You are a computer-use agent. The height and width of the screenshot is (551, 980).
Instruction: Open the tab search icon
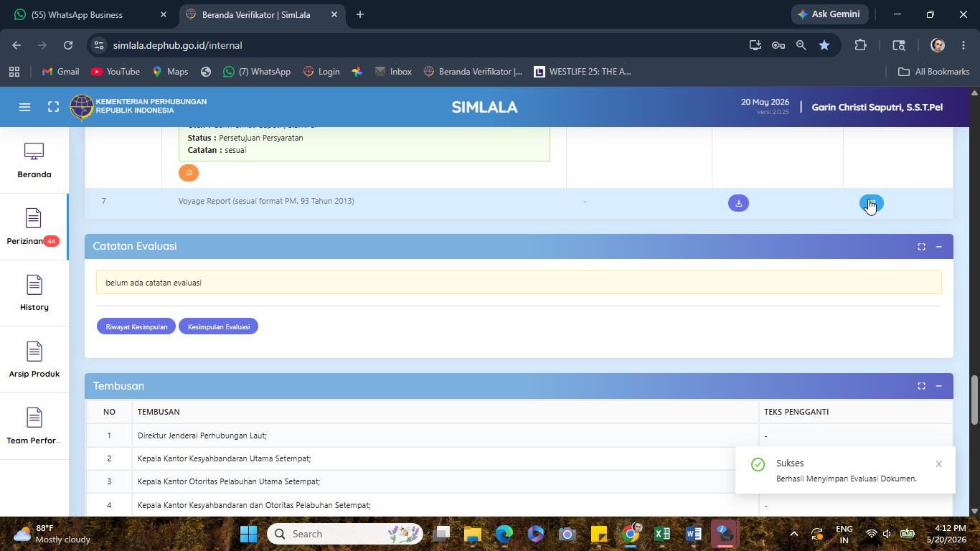pos(898,45)
